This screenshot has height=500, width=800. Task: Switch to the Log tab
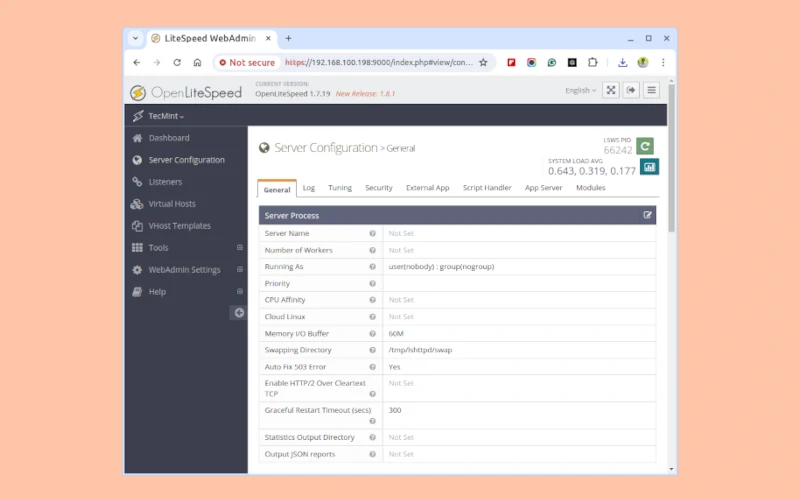click(309, 188)
